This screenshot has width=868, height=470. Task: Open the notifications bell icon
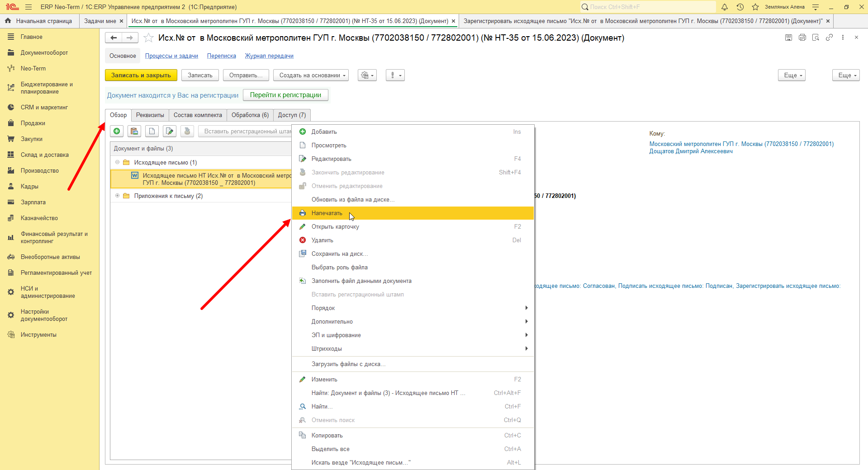pos(725,7)
